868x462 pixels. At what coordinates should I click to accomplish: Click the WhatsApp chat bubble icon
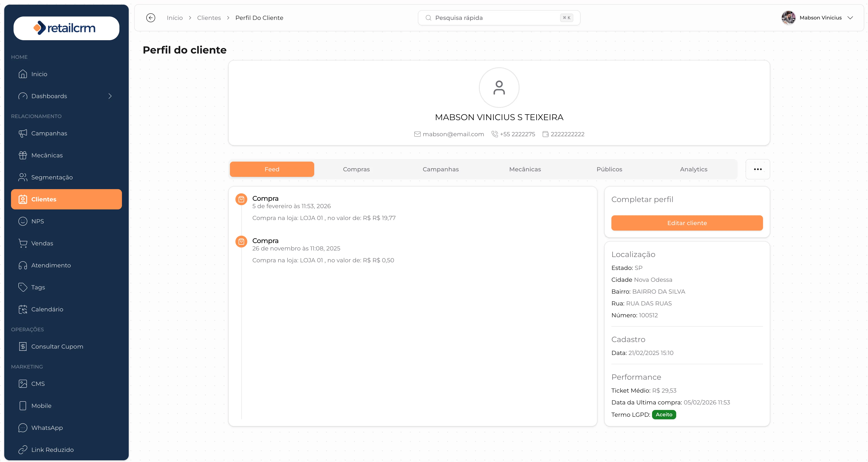coord(23,428)
